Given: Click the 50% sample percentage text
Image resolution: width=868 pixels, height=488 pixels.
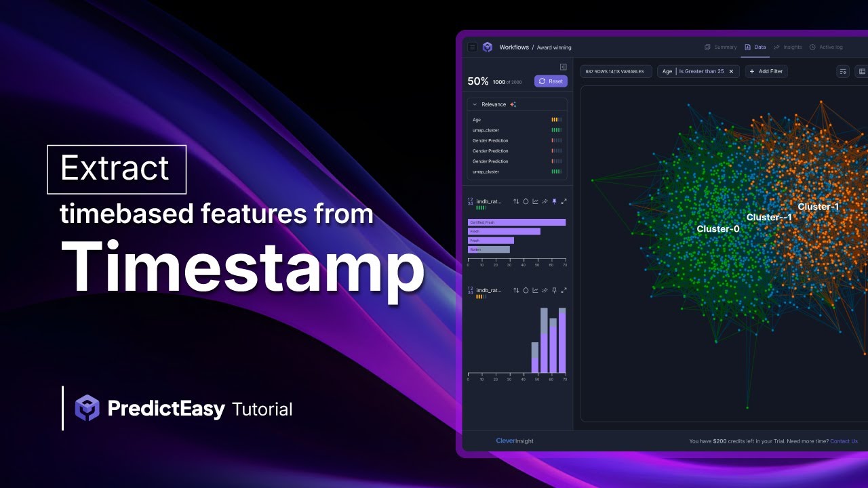Looking at the screenshot, I should pos(478,81).
